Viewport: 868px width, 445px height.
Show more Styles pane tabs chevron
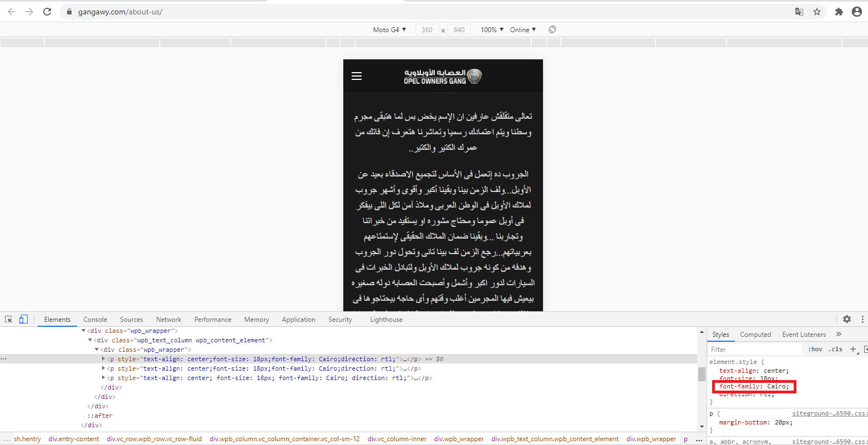click(x=839, y=334)
